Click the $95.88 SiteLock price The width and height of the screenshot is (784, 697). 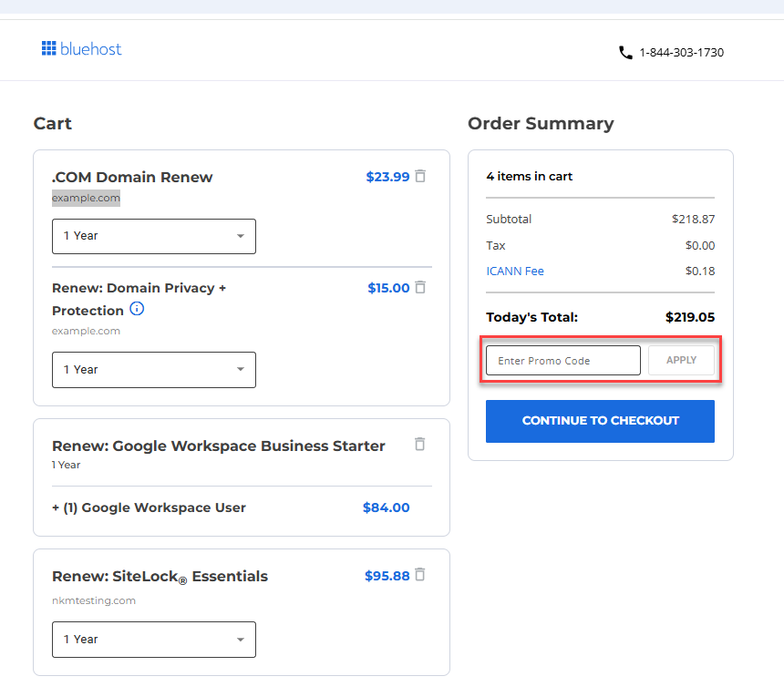coord(387,576)
